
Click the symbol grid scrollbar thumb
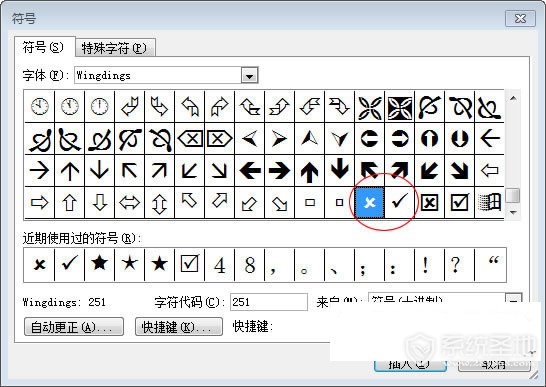[x=513, y=195]
